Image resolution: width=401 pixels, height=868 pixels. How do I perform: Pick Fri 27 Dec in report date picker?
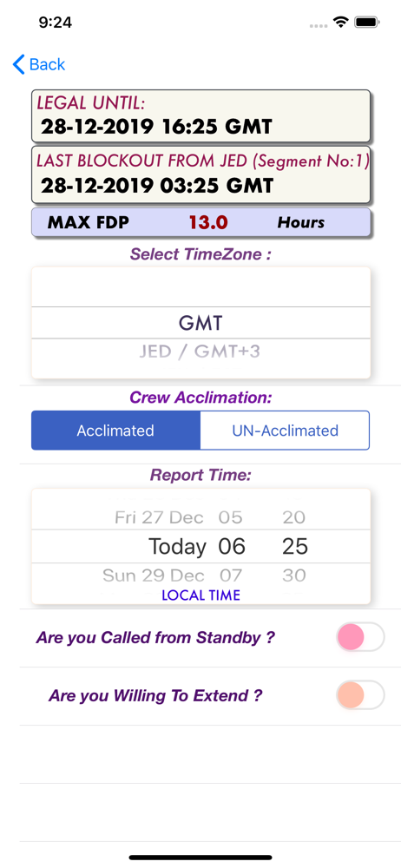coord(159,517)
